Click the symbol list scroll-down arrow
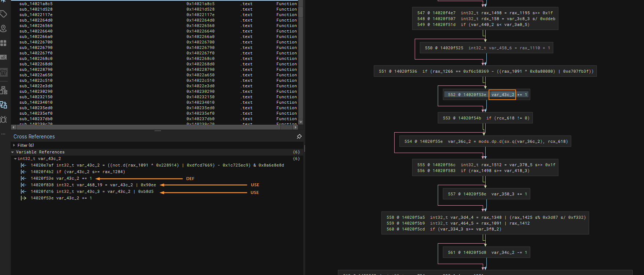 click(x=301, y=122)
